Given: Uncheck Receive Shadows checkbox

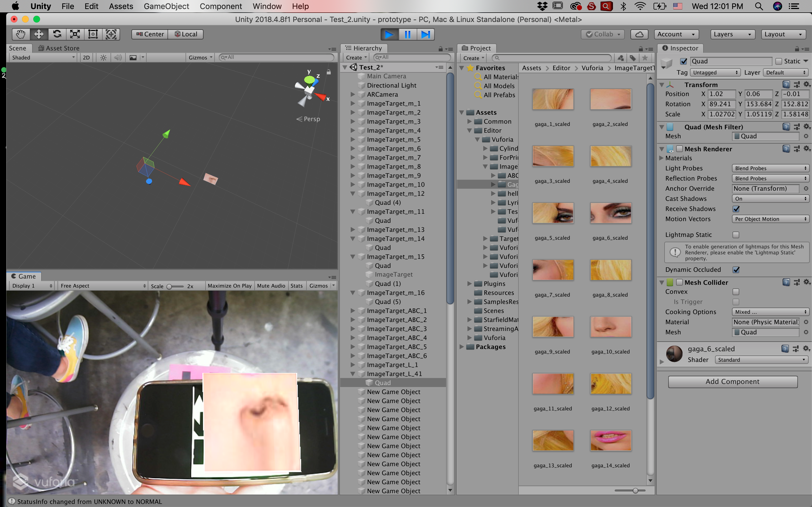Looking at the screenshot, I should point(736,209).
